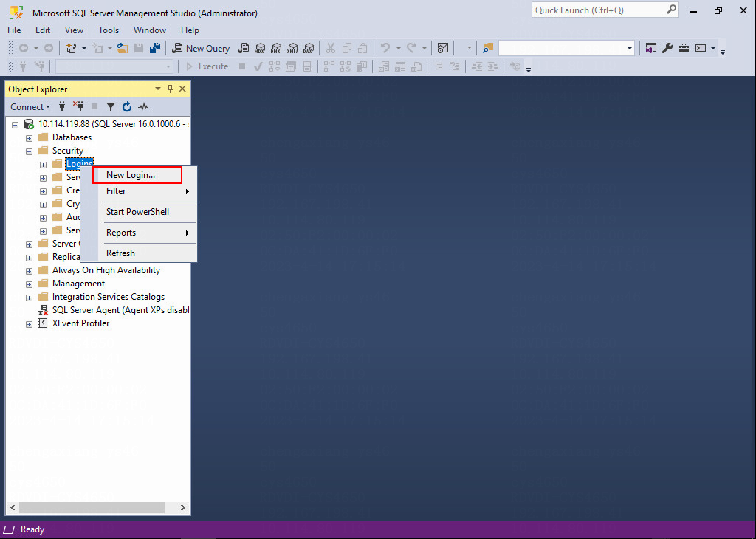The width and height of the screenshot is (756, 539).
Task: Open the View menu
Action: [74, 30]
